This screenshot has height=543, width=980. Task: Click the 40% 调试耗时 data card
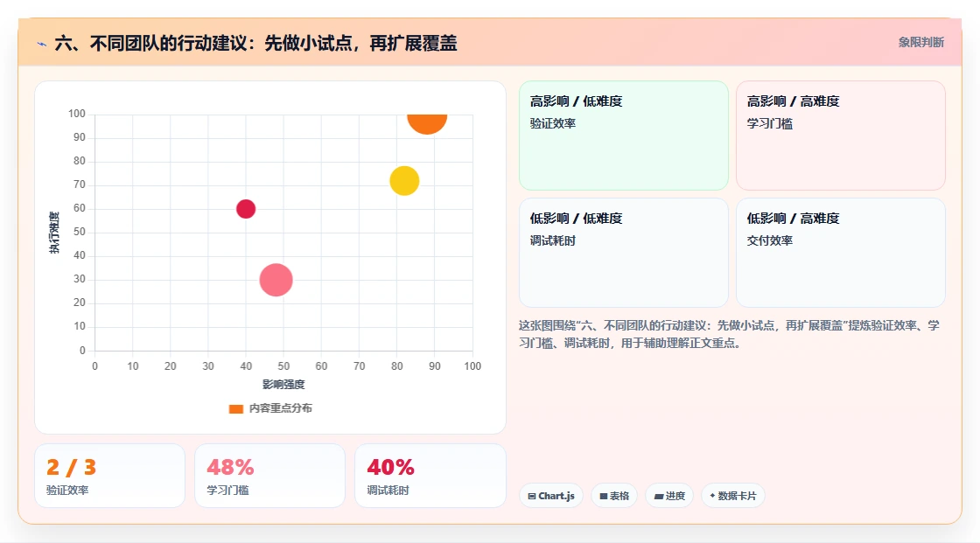pyautogui.click(x=430, y=476)
